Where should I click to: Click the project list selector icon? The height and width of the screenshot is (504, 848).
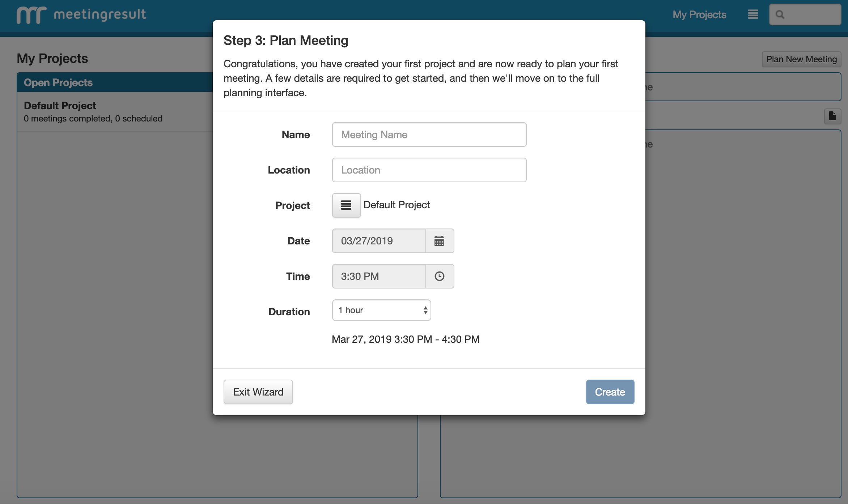(346, 205)
